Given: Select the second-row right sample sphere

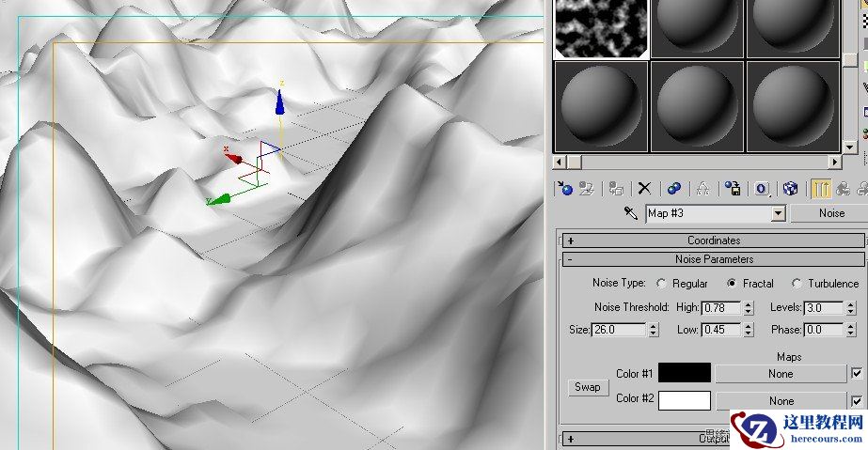Looking at the screenshot, I should [794, 106].
